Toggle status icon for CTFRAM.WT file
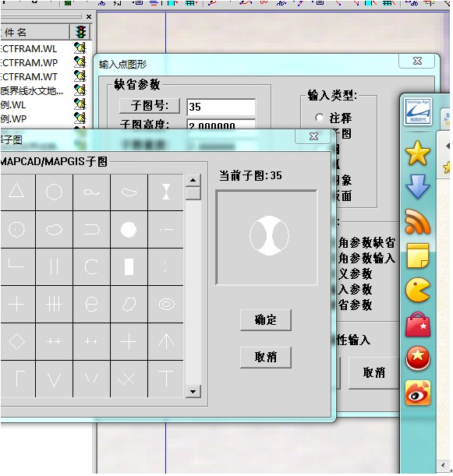Image resolution: width=453 pixels, height=476 pixels. click(80, 76)
